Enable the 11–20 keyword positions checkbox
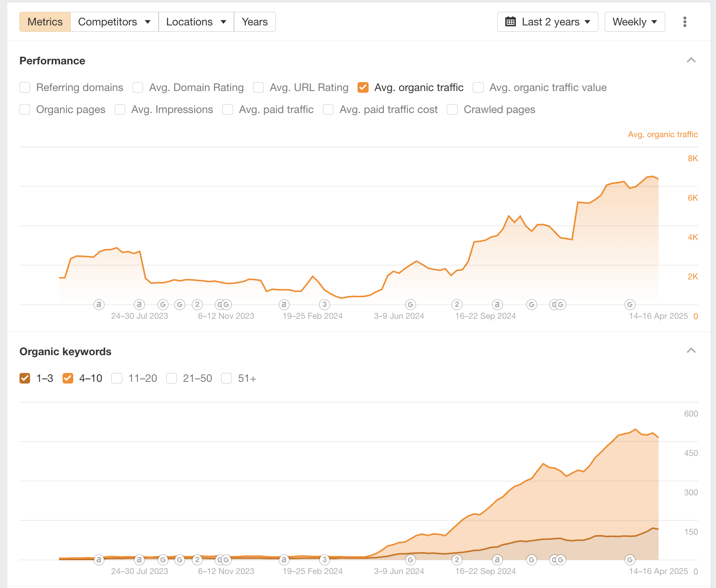 [x=117, y=378]
